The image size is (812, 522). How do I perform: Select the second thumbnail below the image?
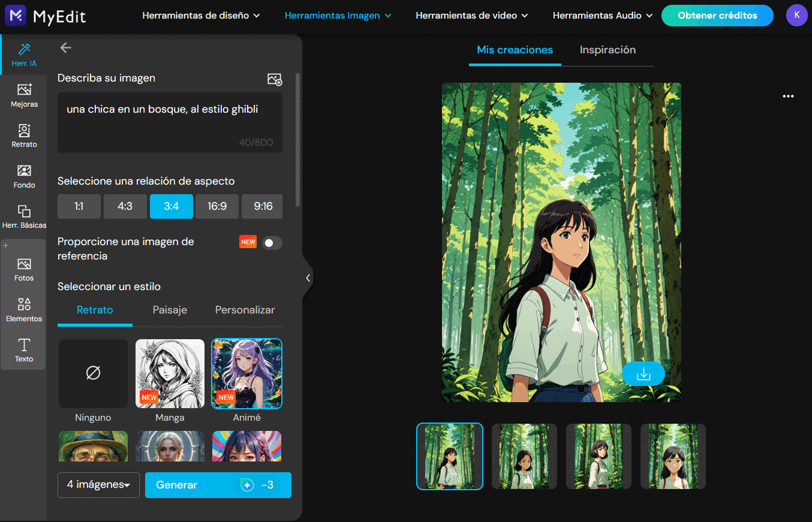pyautogui.click(x=524, y=456)
